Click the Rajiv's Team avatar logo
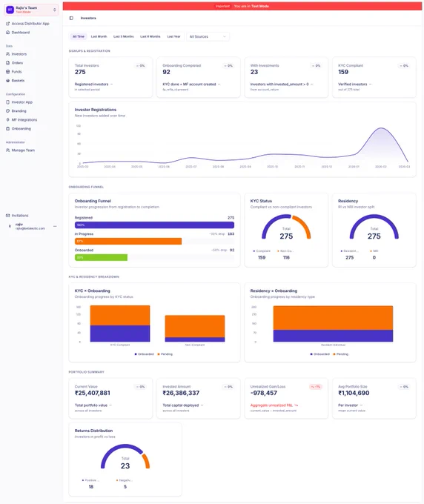The height and width of the screenshot is (504, 424). pyautogui.click(x=10, y=10)
